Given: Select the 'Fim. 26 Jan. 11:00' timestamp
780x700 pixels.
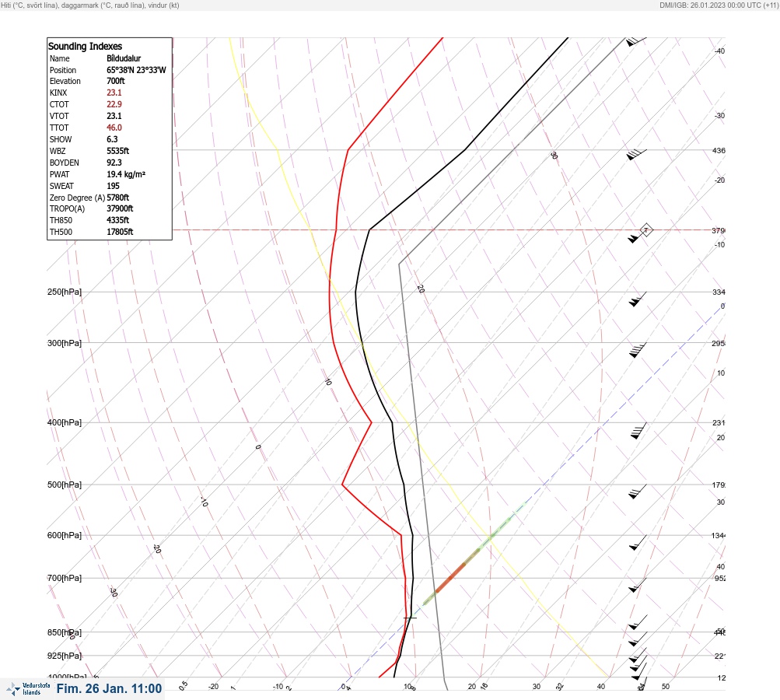Looking at the screenshot, I should 109,688.
